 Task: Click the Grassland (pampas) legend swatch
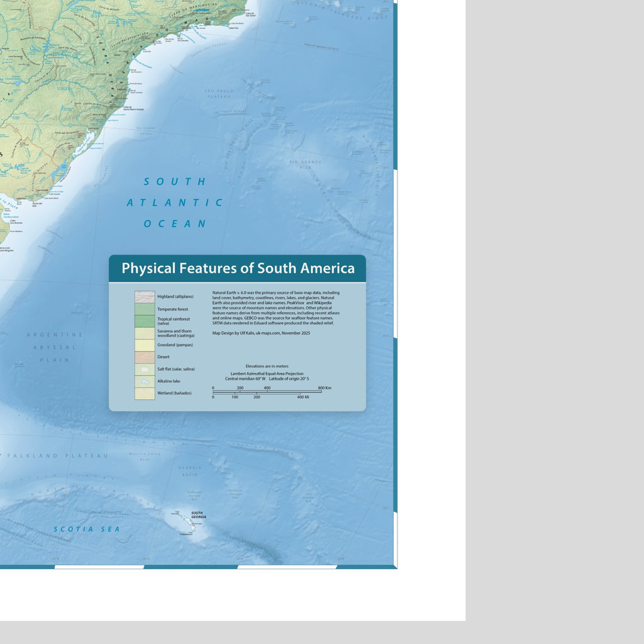pos(145,345)
